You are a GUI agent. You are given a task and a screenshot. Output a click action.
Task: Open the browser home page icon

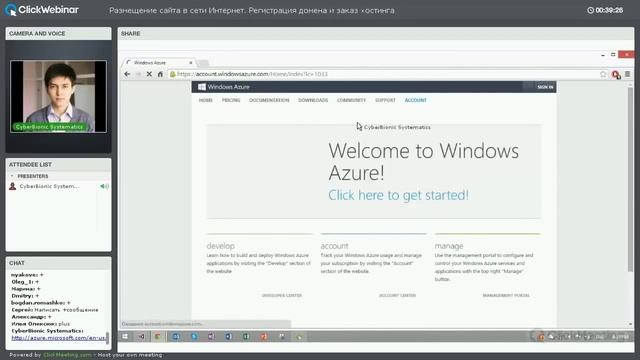click(x=160, y=74)
